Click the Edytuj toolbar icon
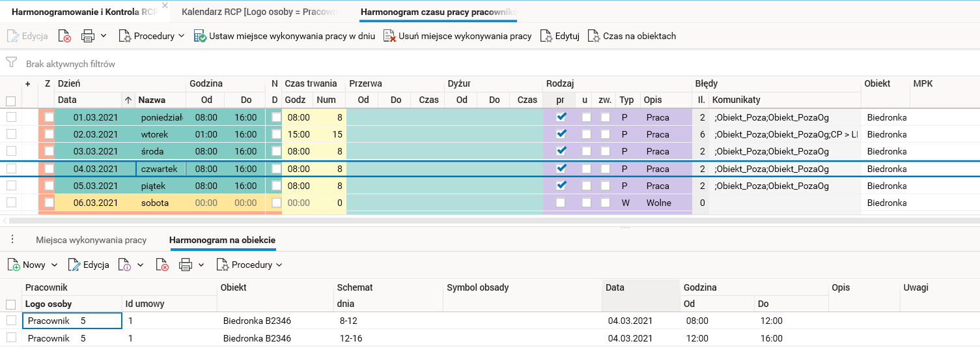Image resolution: width=980 pixels, height=363 pixels. 560,36
